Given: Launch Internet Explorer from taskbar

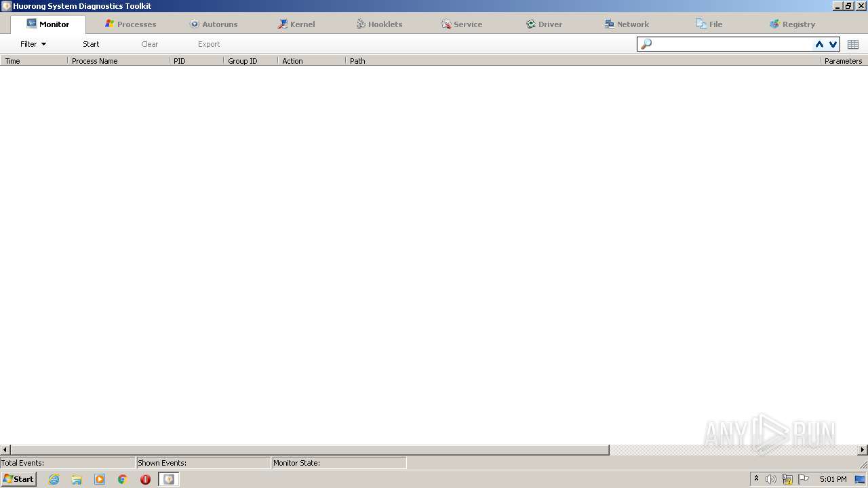Looking at the screenshot, I should pos(54,479).
